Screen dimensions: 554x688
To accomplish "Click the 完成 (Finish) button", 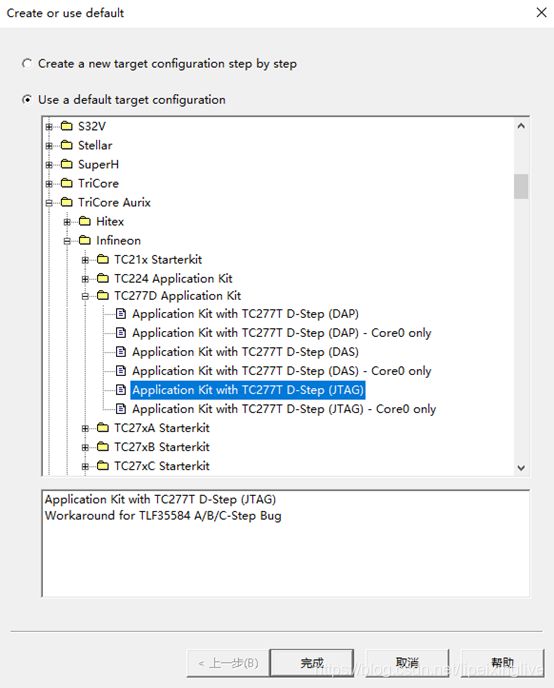I will [312, 663].
